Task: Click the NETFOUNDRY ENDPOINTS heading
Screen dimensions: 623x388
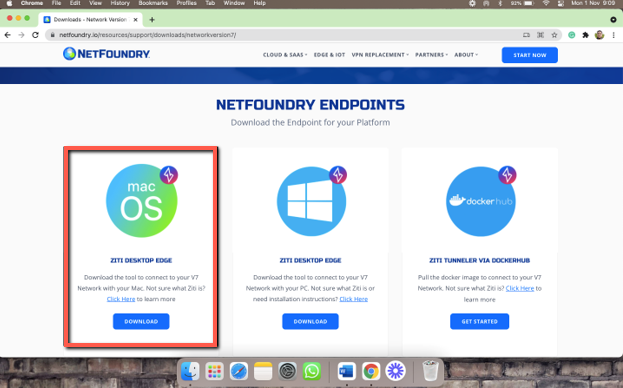Action: click(x=310, y=105)
